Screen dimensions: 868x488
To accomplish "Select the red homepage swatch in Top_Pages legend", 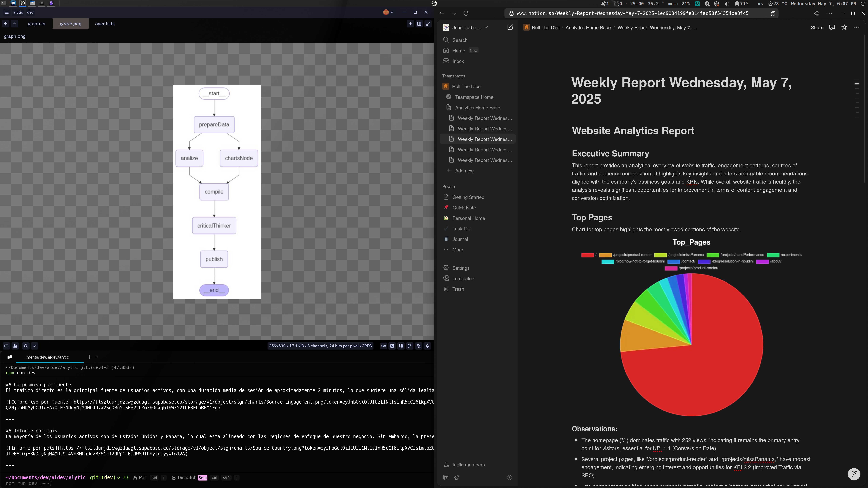I will (588, 255).
